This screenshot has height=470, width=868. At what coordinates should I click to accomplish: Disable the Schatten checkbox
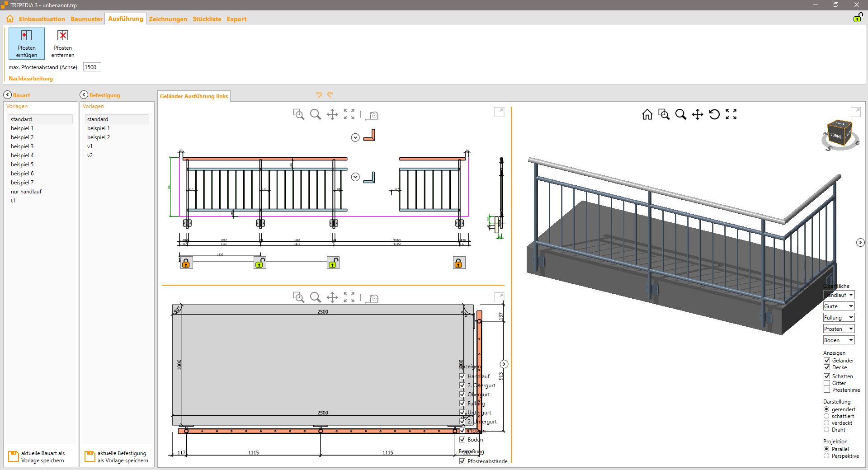[827, 376]
